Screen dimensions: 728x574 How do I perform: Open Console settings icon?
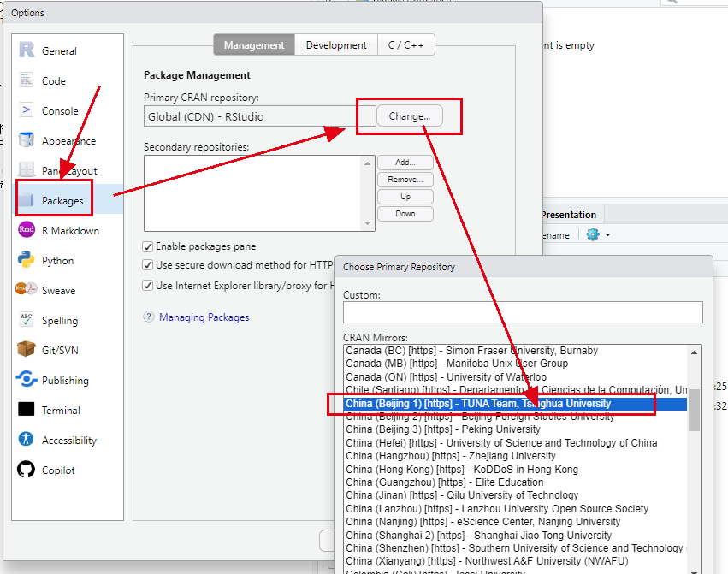[27, 110]
